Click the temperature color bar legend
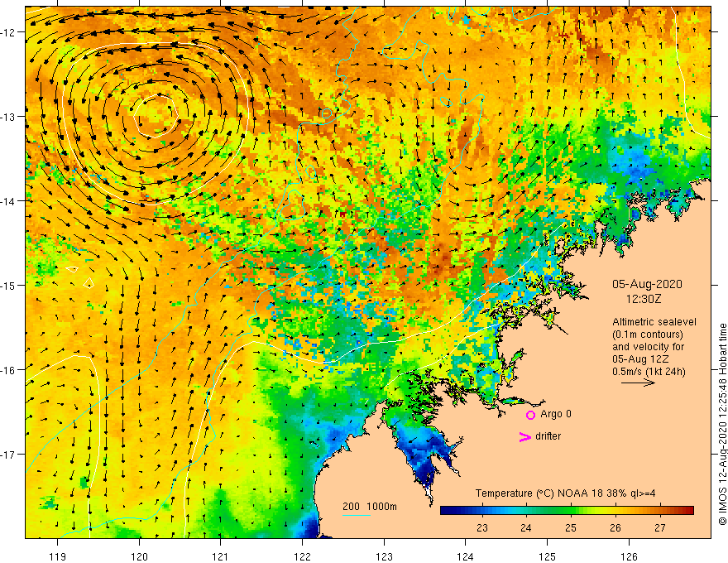Image resolution: width=728 pixels, height=563 pixels. pos(567,511)
